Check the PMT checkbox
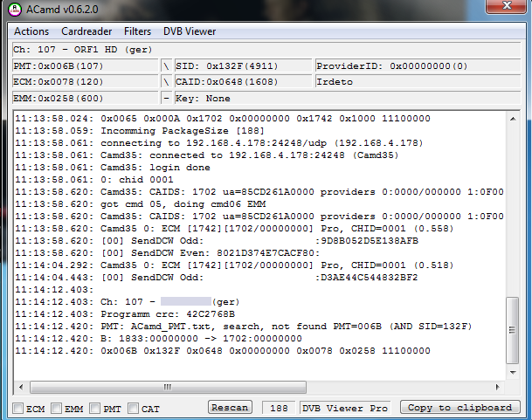The width and height of the screenshot is (532, 420). coord(95,408)
